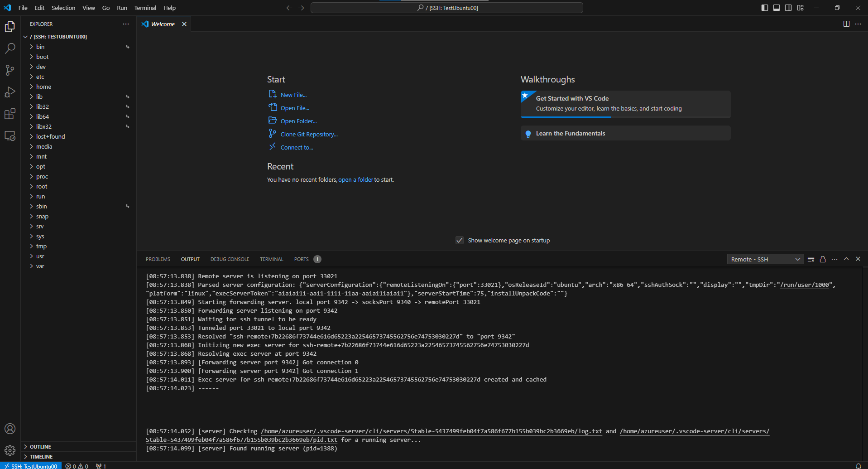Viewport: 868px width, 469px height.
Task: Click the New File... link
Action: 293,95
